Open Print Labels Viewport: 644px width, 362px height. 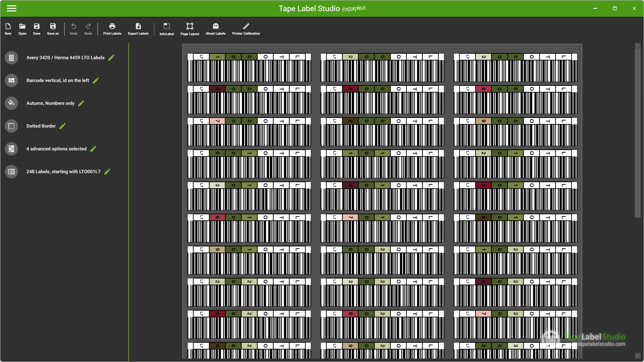112,29
